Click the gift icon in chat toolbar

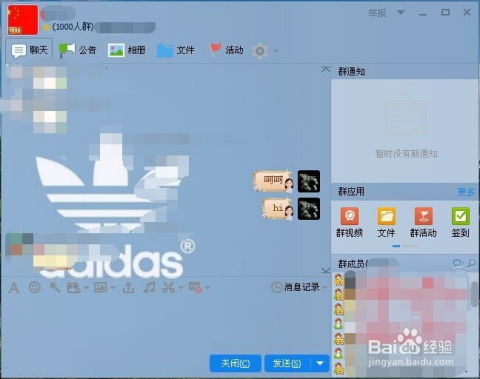click(x=74, y=287)
